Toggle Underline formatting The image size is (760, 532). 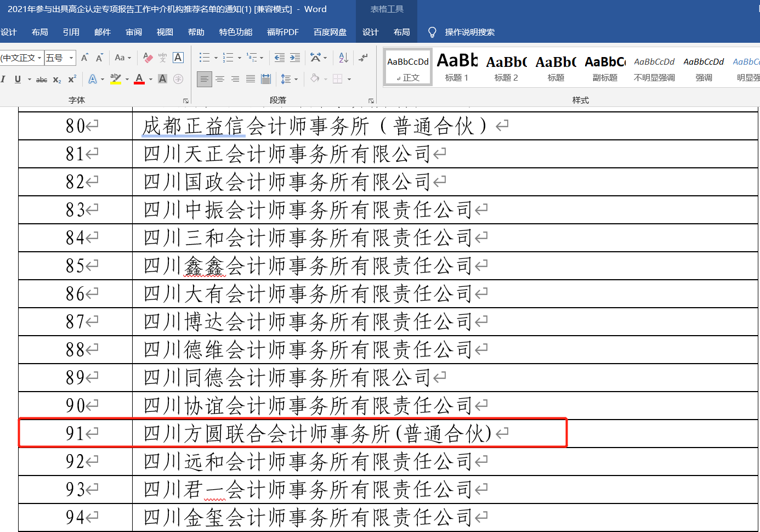click(x=18, y=80)
